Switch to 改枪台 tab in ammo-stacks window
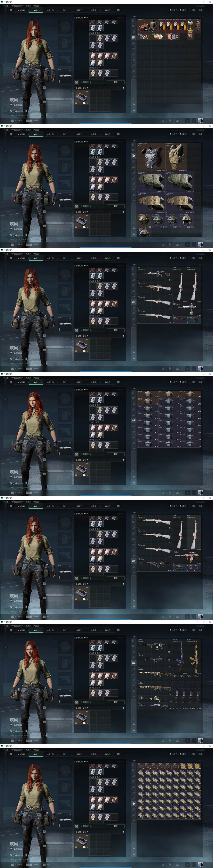 108,754
